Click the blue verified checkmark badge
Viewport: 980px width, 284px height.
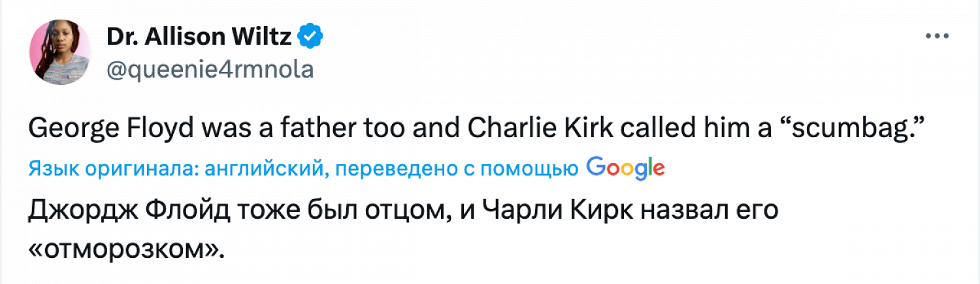point(309,39)
